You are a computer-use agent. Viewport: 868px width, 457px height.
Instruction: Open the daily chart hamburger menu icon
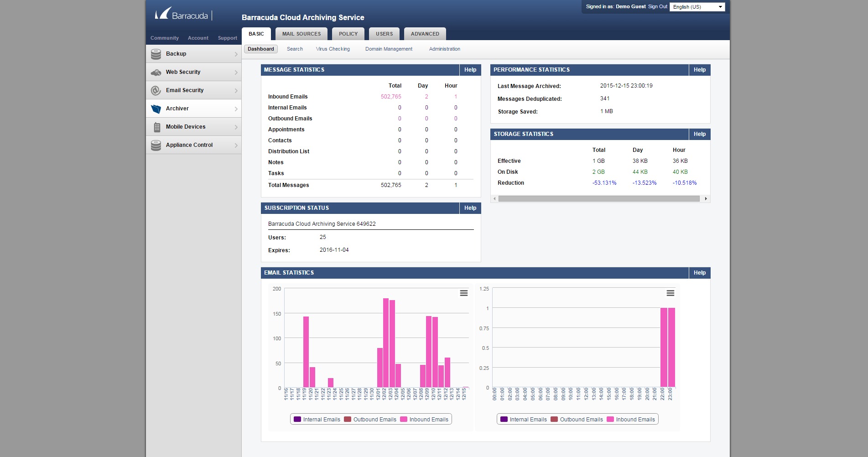click(464, 293)
